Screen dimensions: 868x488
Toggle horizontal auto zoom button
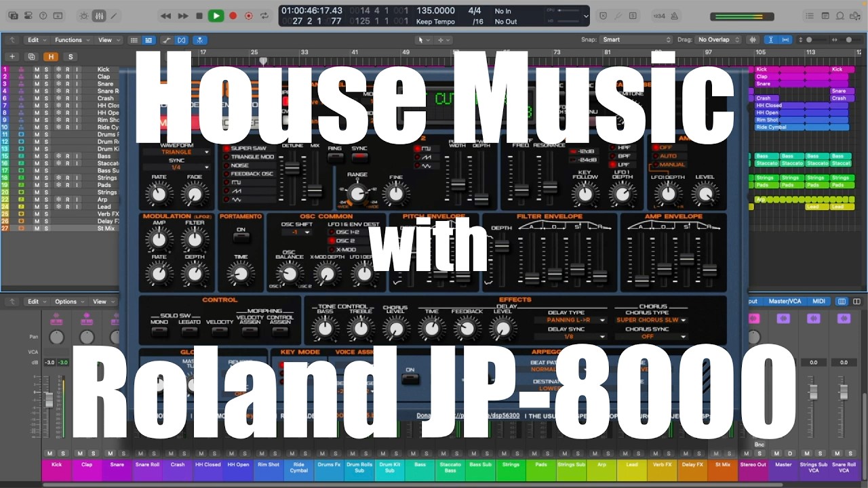click(x=786, y=40)
